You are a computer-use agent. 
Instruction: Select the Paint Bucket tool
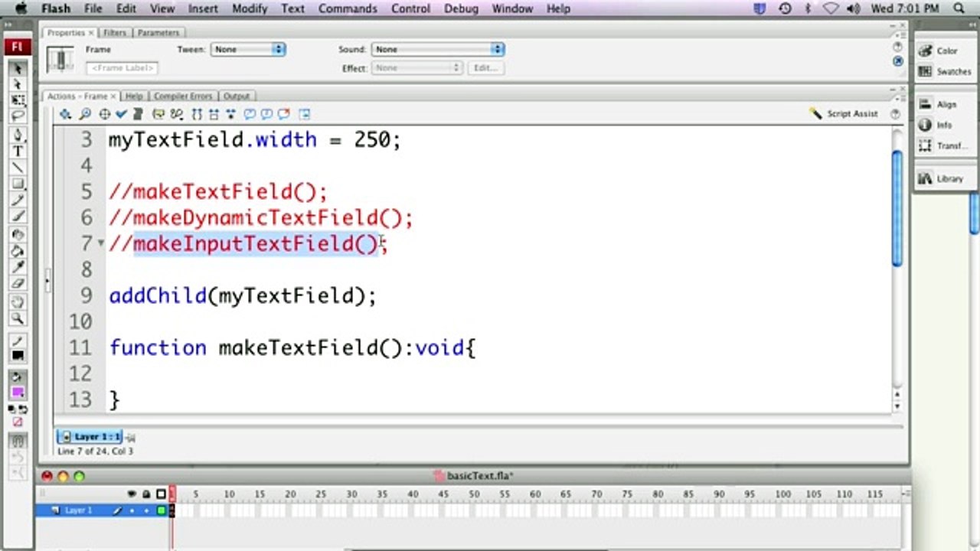18,251
